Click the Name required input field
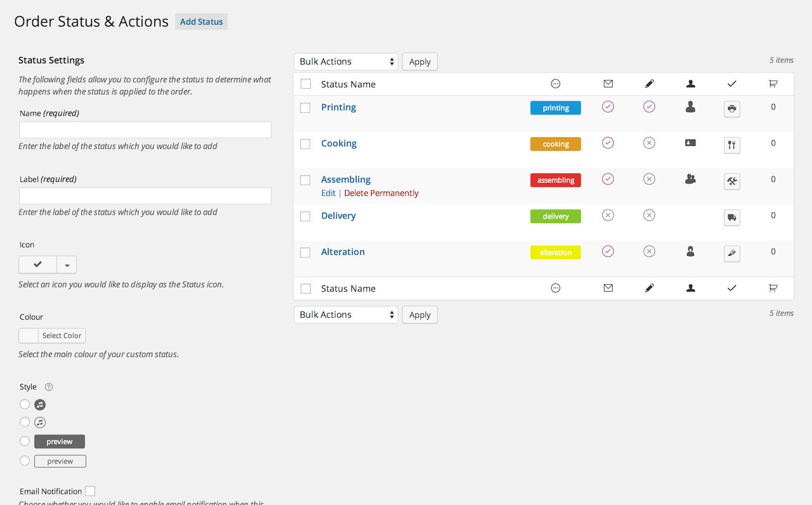 tap(145, 130)
